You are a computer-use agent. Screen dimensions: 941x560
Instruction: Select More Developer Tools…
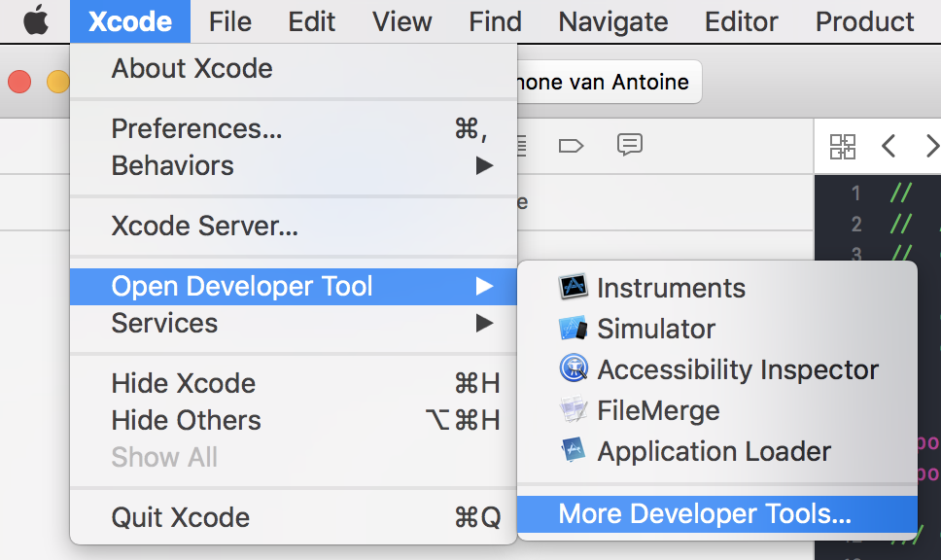[x=717, y=513]
